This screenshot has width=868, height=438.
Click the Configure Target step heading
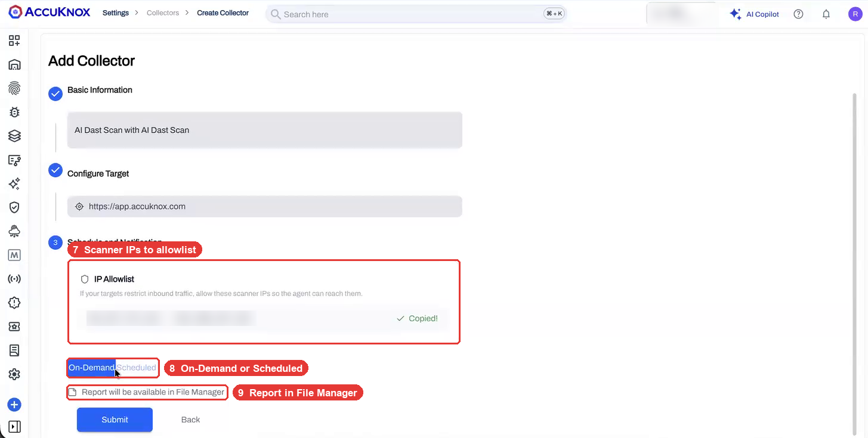click(x=98, y=173)
